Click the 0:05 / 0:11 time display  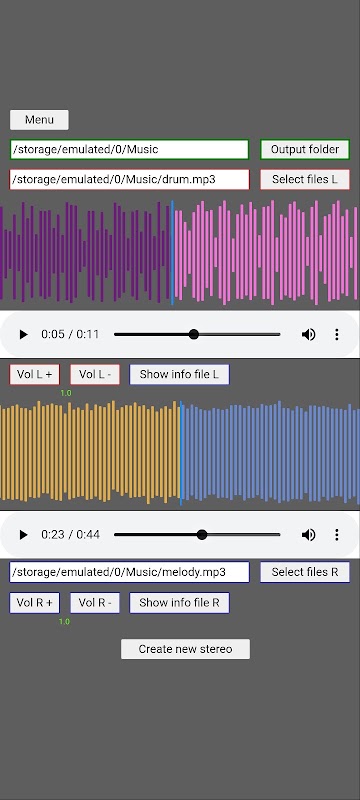click(x=70, y=335)
